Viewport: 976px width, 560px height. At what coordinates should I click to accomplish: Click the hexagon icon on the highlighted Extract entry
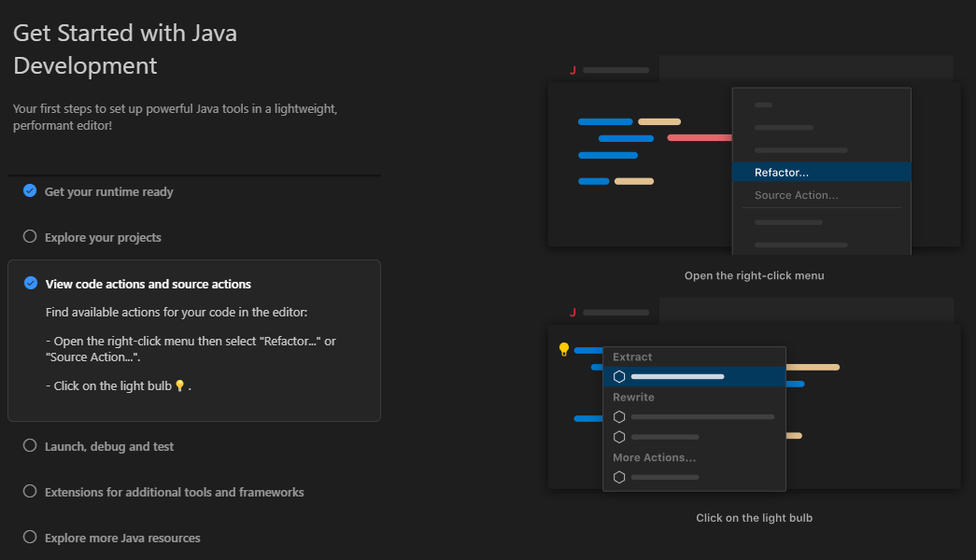619,376
